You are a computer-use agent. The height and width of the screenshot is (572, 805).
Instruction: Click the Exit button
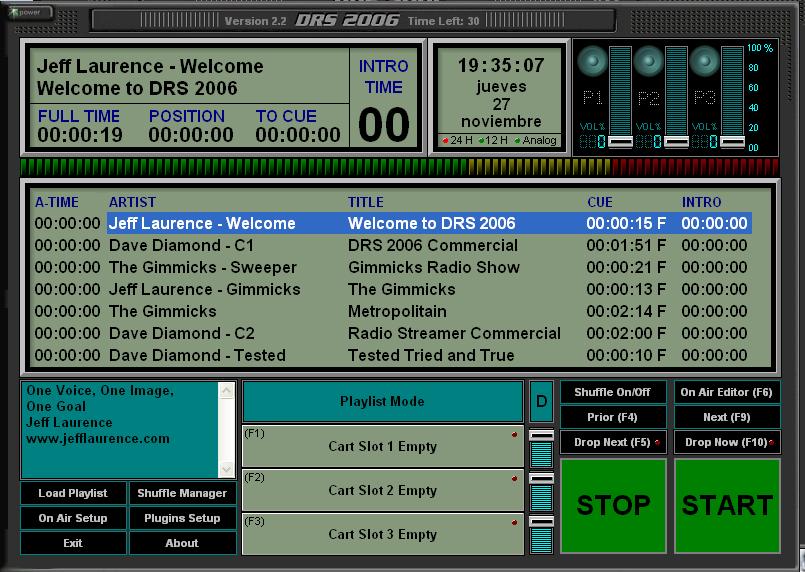coord(73,543)
